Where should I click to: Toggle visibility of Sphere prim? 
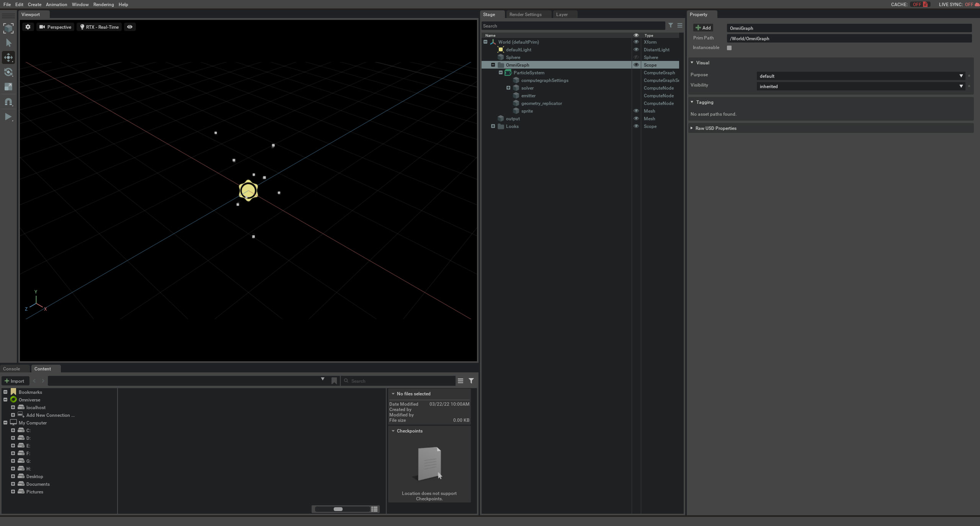coord(636,57)
